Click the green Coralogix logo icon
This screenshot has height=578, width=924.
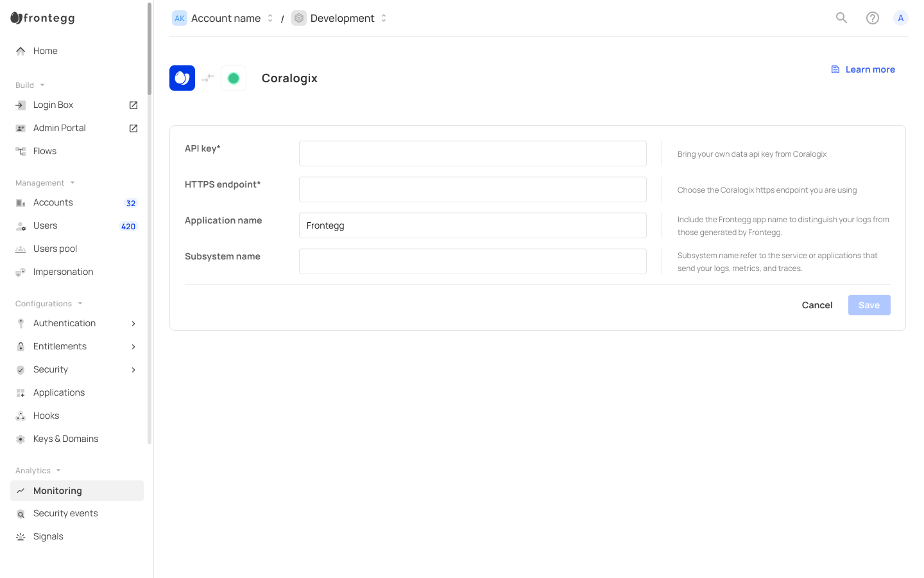[x=234, y=78]
